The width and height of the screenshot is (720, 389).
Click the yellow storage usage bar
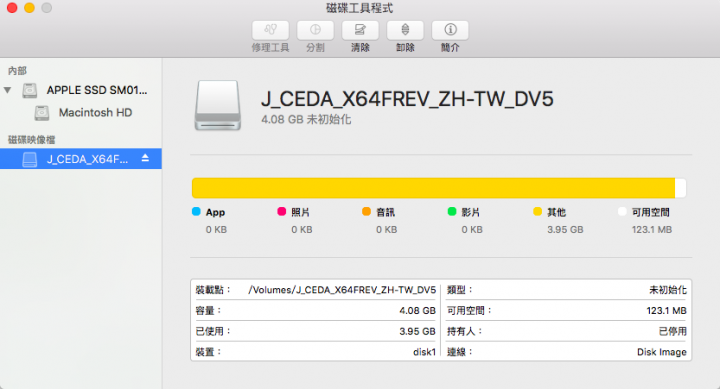pos(433,188)
